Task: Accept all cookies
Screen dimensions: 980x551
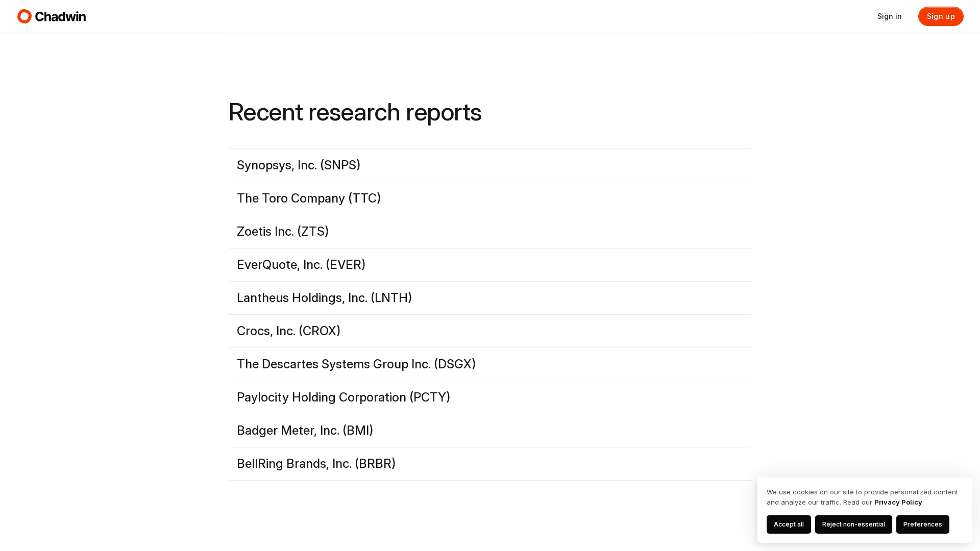Action: [x=789, y=524]
